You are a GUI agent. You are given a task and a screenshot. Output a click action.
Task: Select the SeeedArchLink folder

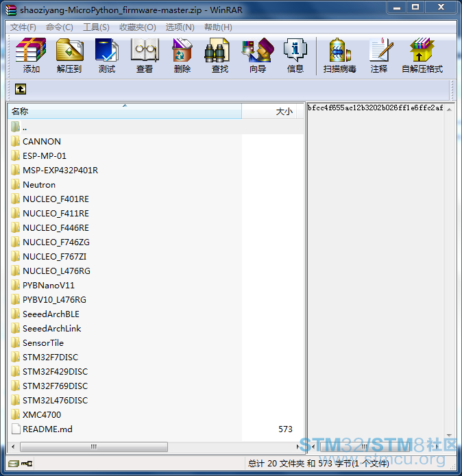pos(46,328)
